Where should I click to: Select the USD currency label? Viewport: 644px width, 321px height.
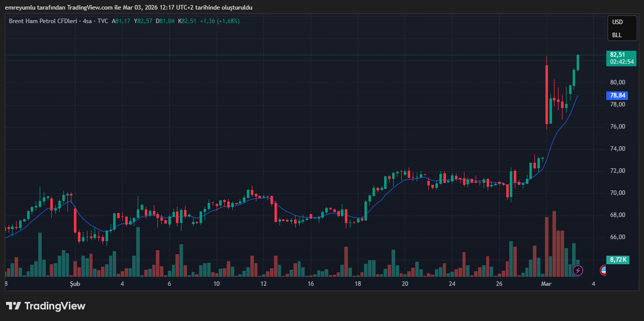click(617, 22)
